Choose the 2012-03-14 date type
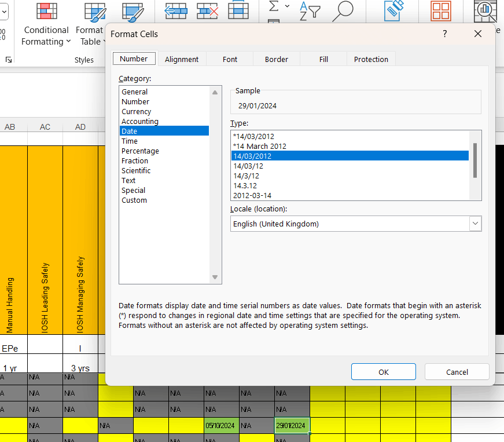The width and height of the screenshot is (504, 442). [x=350, y=196]
